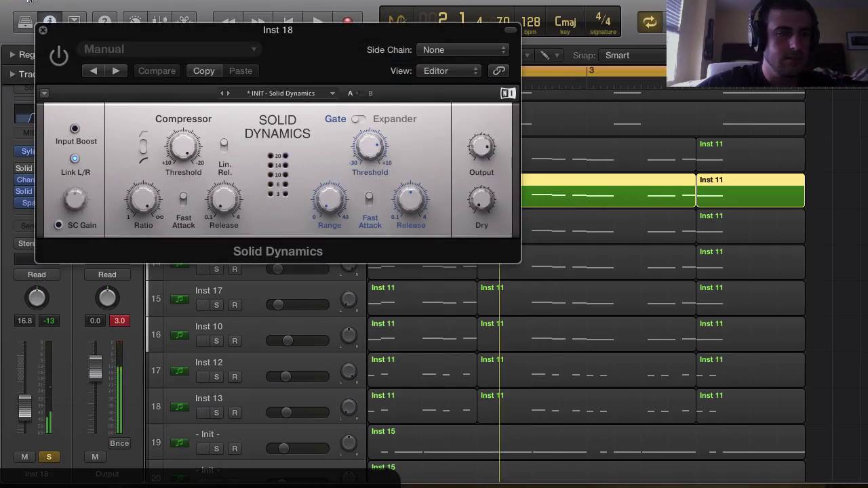
Task: Click the Paste button
Action: coord(241,70)
